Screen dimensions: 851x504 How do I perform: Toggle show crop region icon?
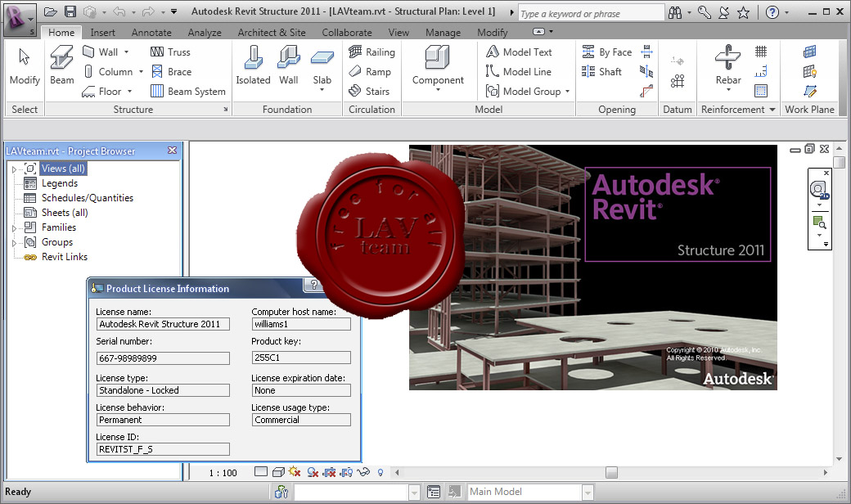[346, 472]
